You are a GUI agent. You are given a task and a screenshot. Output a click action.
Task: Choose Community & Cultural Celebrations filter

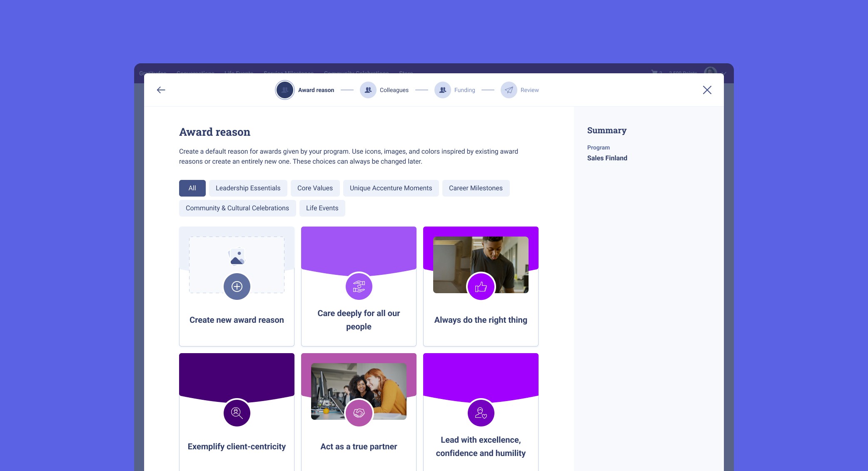pos(237,208)
